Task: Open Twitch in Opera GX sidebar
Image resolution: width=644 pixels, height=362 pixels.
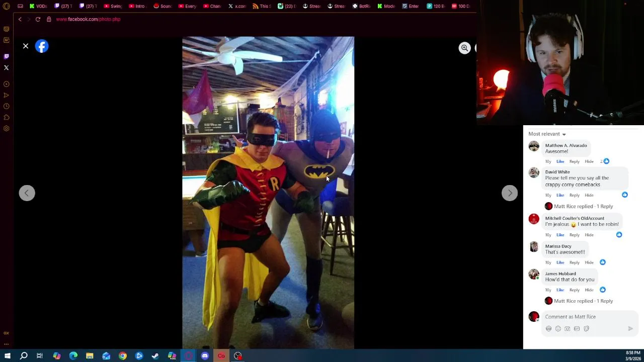Action: coord(6,56)
